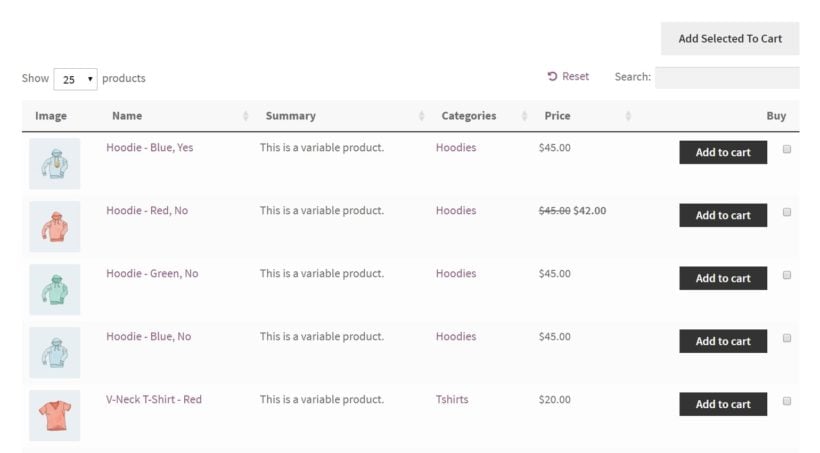This screenshot has width=820, height=453.
Task: Open the Hoodie - Blue, Yes product link
Action: [x=150, y=148]
